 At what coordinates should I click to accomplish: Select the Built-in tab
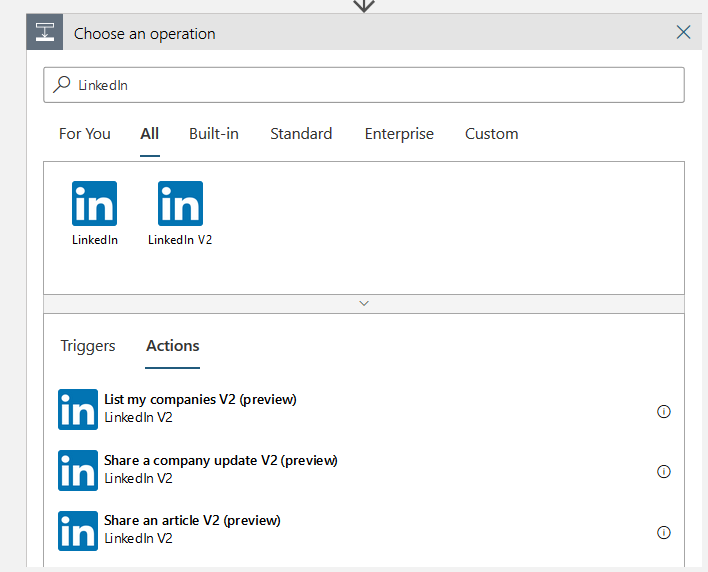point(214,134)
